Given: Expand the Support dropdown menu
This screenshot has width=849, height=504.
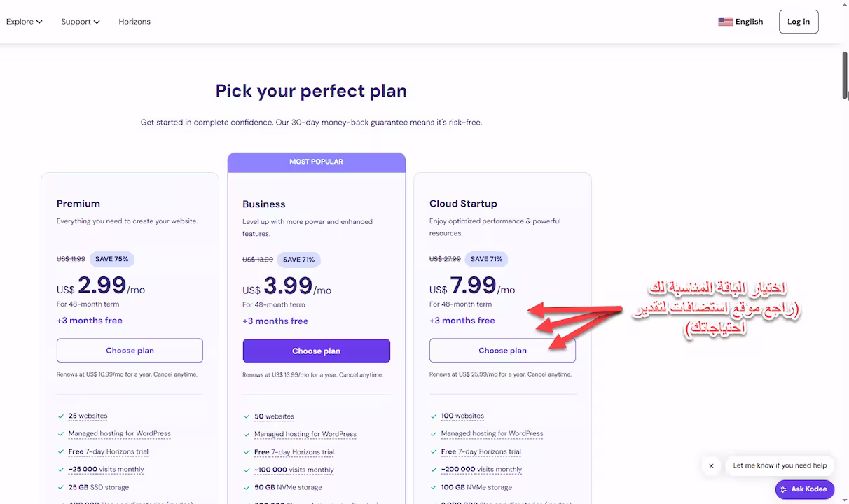Looking at the screenshot, I should click(81, 22).
